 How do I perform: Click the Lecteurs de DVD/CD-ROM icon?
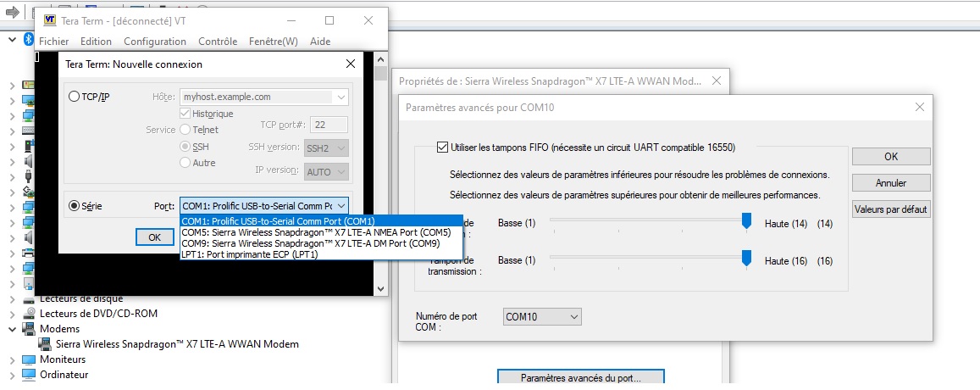(29, 314)
